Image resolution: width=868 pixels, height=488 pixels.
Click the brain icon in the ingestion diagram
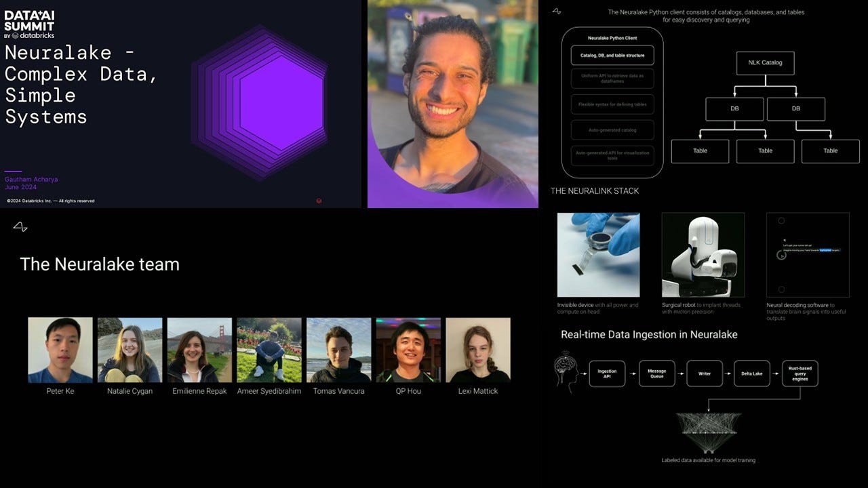567,372
